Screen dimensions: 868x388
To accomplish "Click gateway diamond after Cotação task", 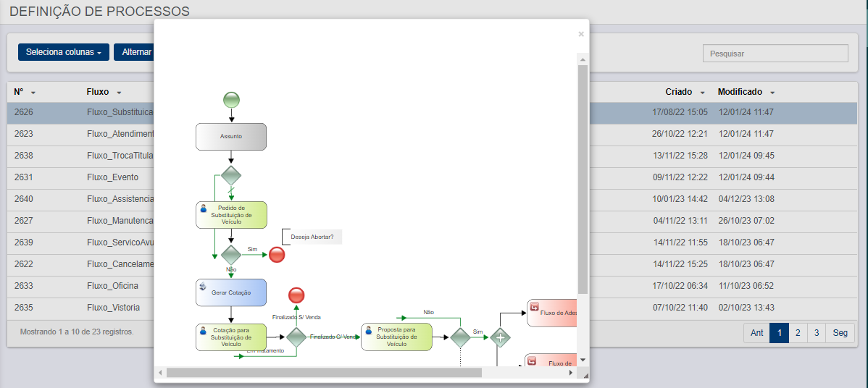I will 296,337.
